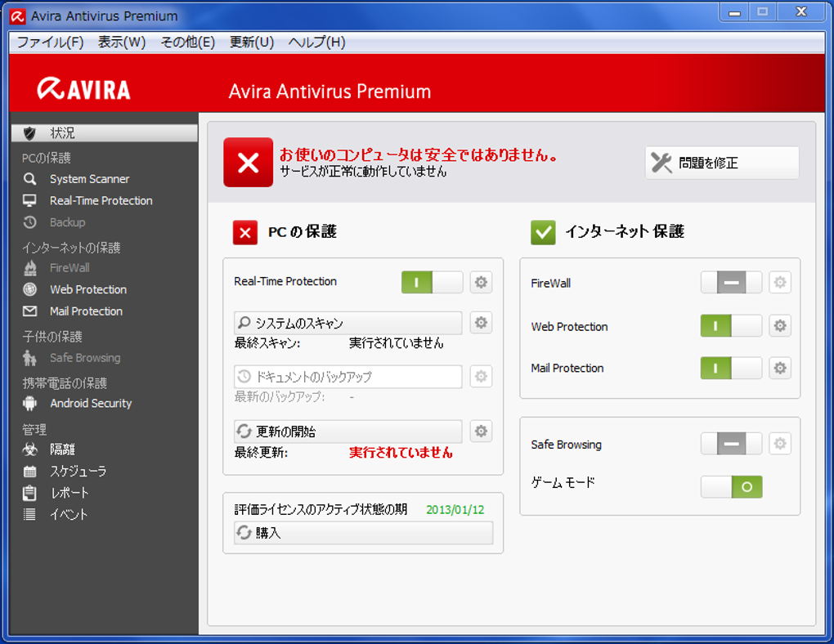
Task: Click the 管理 sidebar heading
Action: [x=34, y=429]
